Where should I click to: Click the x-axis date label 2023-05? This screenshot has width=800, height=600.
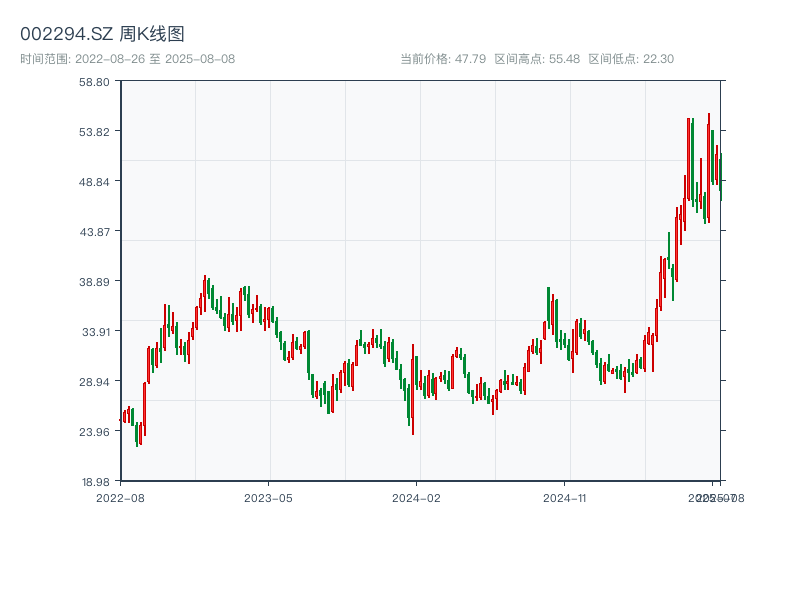coord(268,498)
